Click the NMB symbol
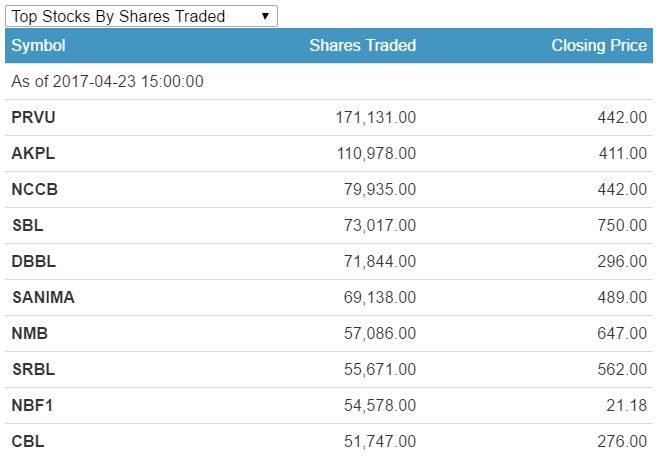The height and width of the screenshot is (457, 659). point(30,333)
